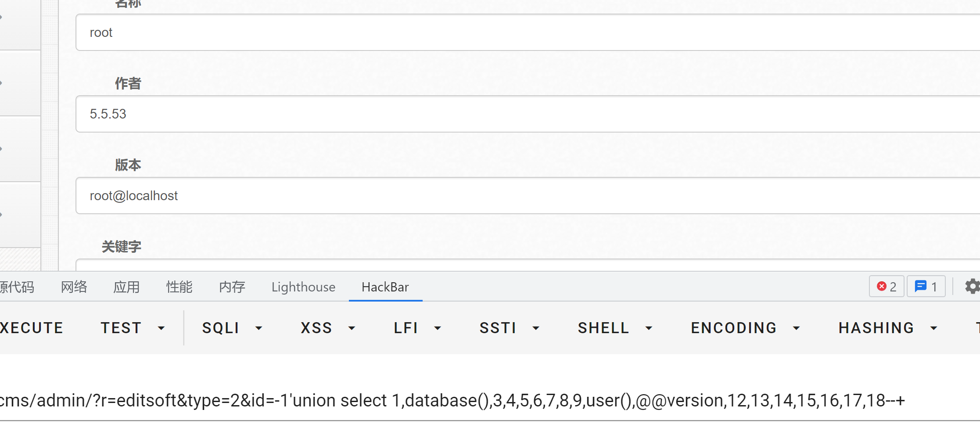Screen dimensions: 980x442
Task: Open DevTools settings gear
Action: [973, 287]
